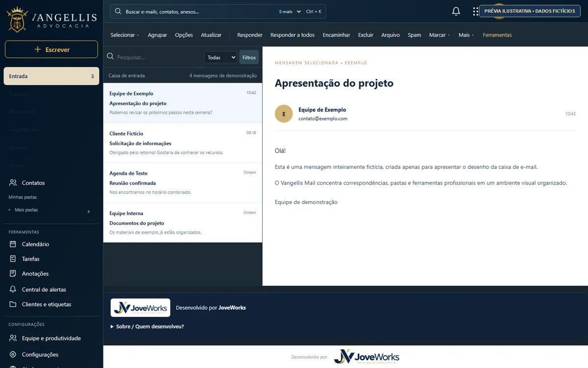Screen dimensions: 588x368
Task: Click the Minhas pastas label
Action: coord(23,197)
